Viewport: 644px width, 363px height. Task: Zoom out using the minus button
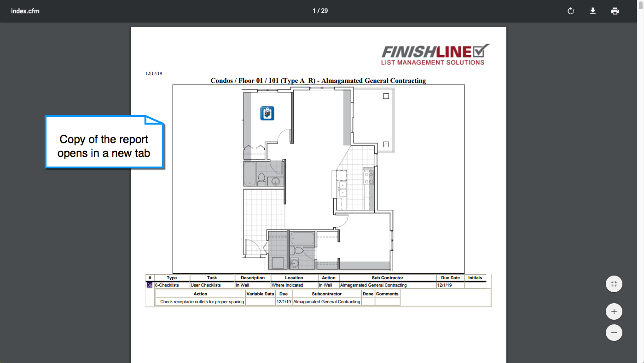click(614, 333)
